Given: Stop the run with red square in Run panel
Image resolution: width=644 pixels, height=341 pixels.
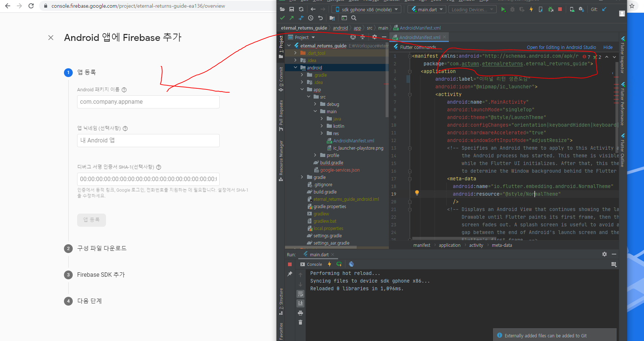Looking at the screenshot, I should pos(290,264).
